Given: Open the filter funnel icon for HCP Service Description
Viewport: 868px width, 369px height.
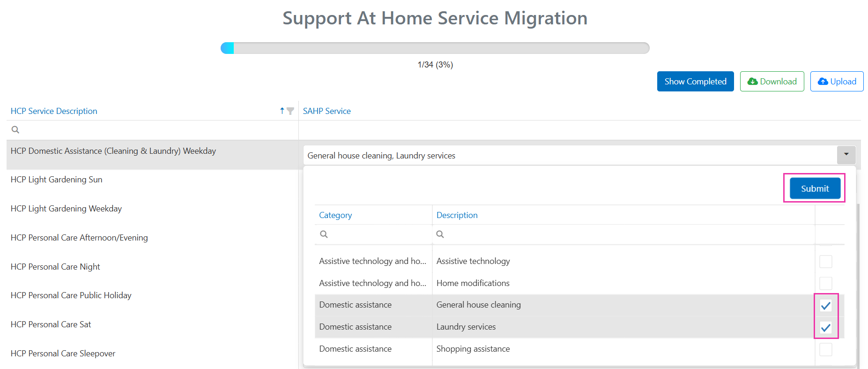Looking at the screenshot, I should click(x=290, y=111).
